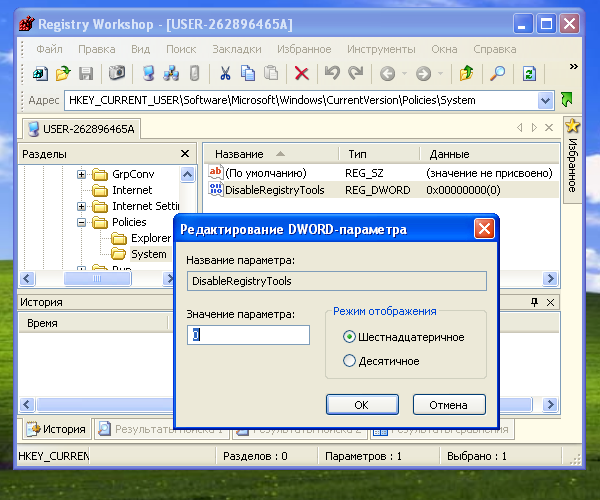600x500 pixels.
Task: Show more toolbar buttons chevron
Action: [x=573, y=67]
